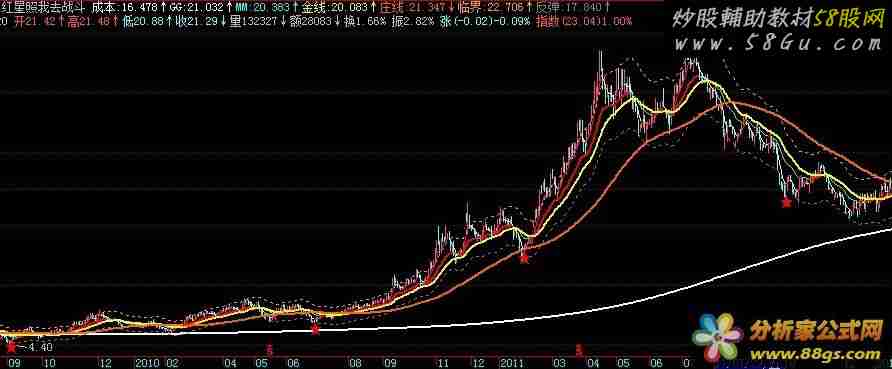This screenshot has height=369, width=892.
Task: Click the red 5 marker above 05
Action: pyautogui.click(x=270, y=350)
